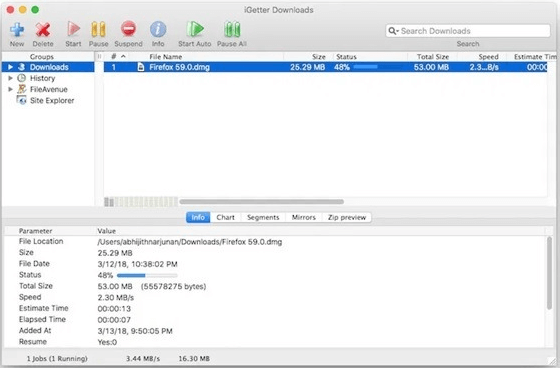Screen dimensions: 560x368
Task: Select the Downloads group icon in sidebar
Action: (x=22, y=67)
